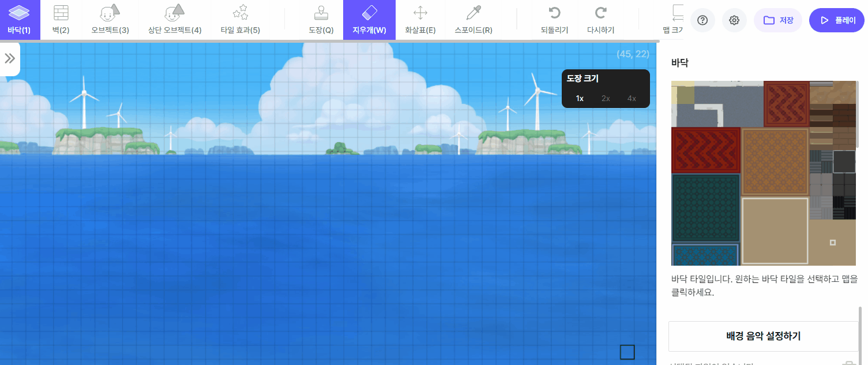Switch to the 벽(2) wall tool

61,20
